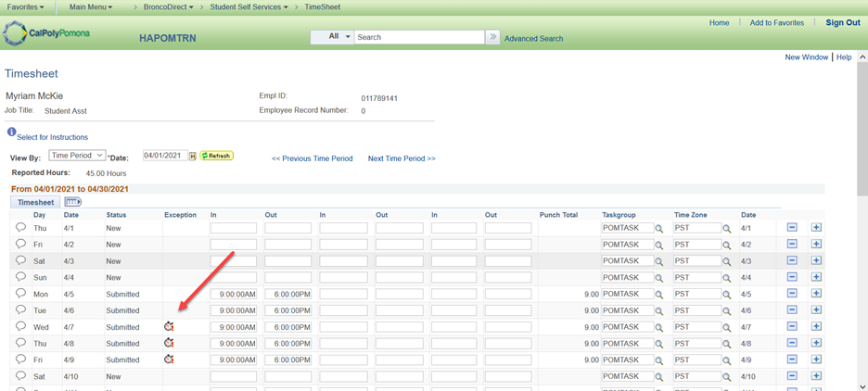
Task: Click the instructions info icon
Action: (x=11, y=132)
